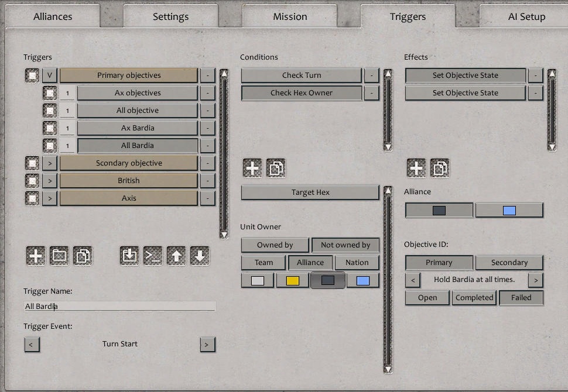Switch to the Mission tab
This screenshot has height=392, width=568.
290,16
